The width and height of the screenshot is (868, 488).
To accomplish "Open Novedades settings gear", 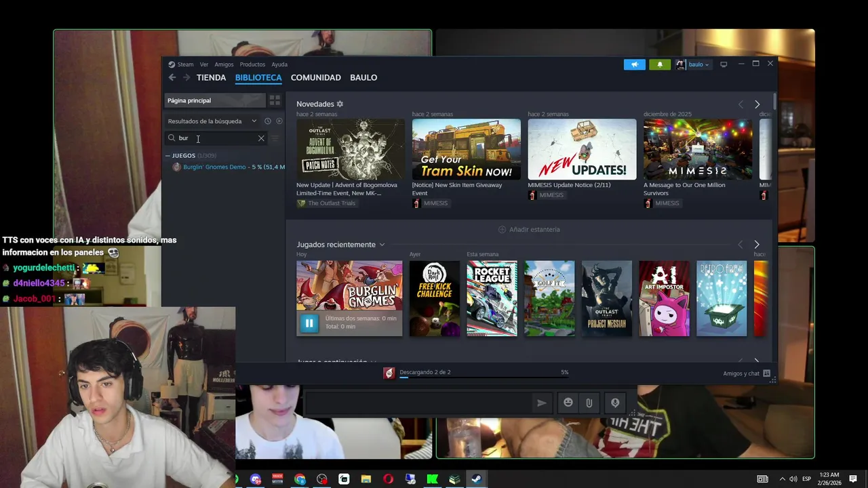I will tap(340, 104).
